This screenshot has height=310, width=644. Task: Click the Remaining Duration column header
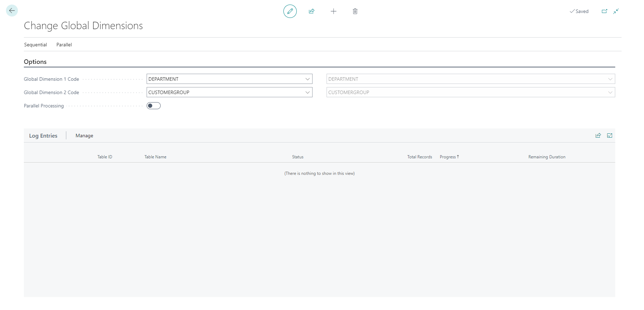point(547,157)
